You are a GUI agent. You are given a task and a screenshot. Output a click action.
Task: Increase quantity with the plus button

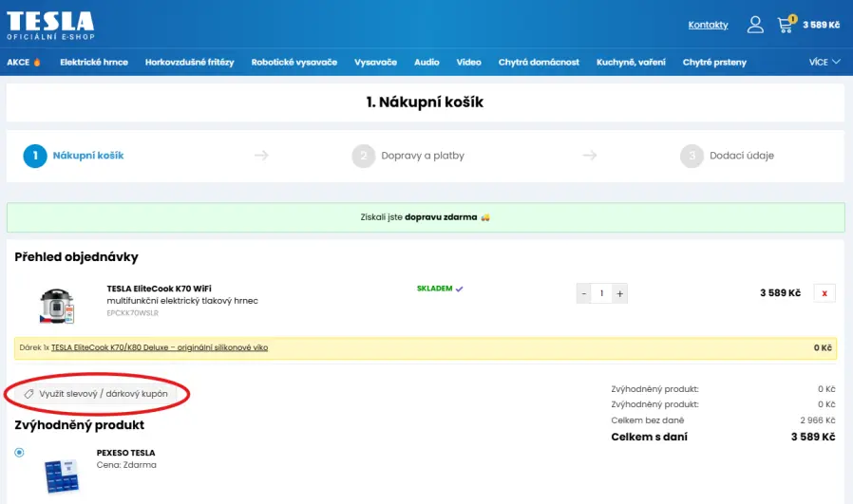point(619,293)
